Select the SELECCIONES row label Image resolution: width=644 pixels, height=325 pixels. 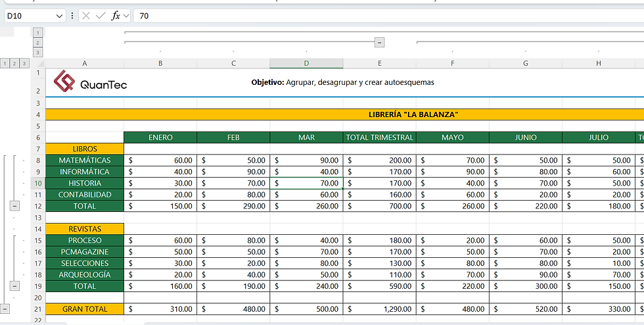(x=85, y=263)
